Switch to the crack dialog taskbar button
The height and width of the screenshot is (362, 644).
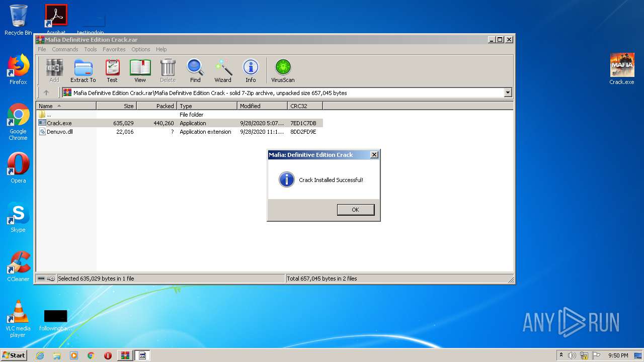(x=142, y=355)
